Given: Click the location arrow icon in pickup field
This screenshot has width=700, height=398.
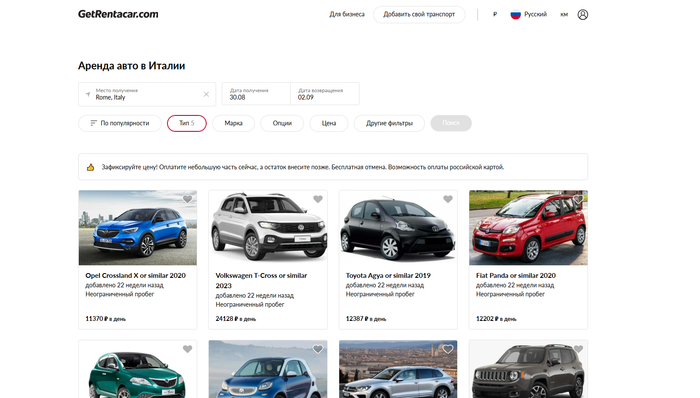Looking at the screenshot, I should tap(88, 94).
